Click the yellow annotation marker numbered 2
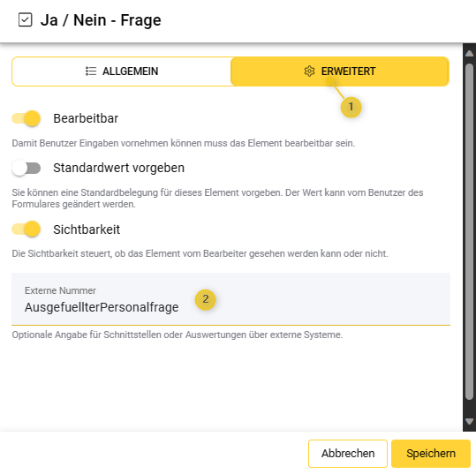Viewport: 476px width, 474px height. click(206, 299)
